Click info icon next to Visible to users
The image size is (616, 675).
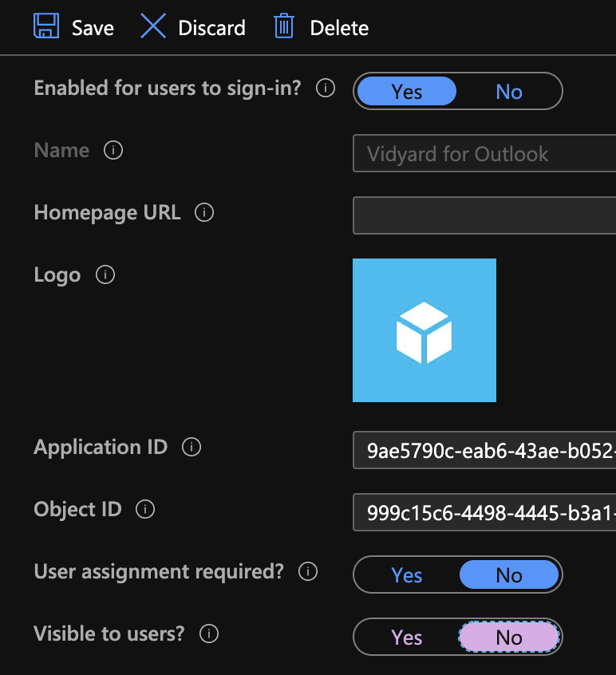tap(208, 634)
